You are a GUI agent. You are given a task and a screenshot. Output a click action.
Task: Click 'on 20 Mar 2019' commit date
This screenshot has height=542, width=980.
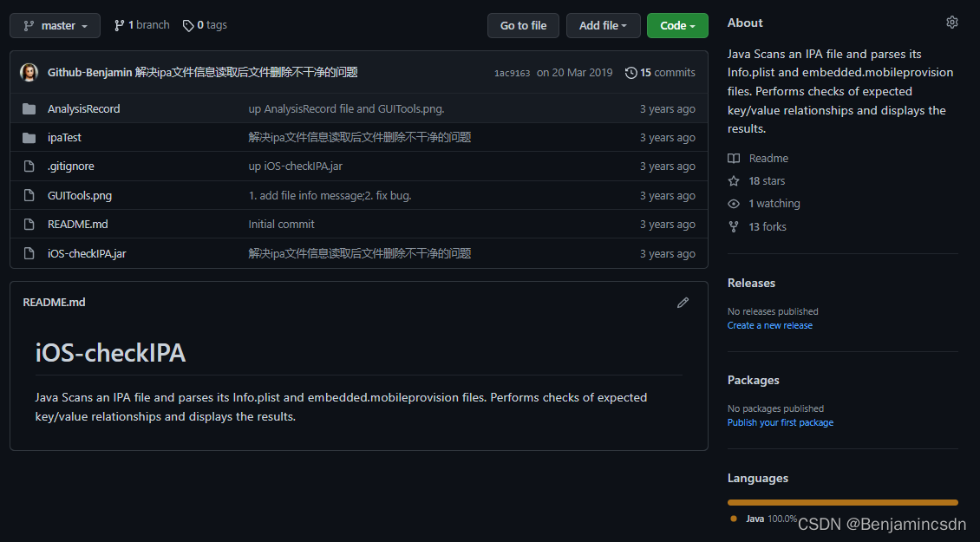(x=574, y=73)
